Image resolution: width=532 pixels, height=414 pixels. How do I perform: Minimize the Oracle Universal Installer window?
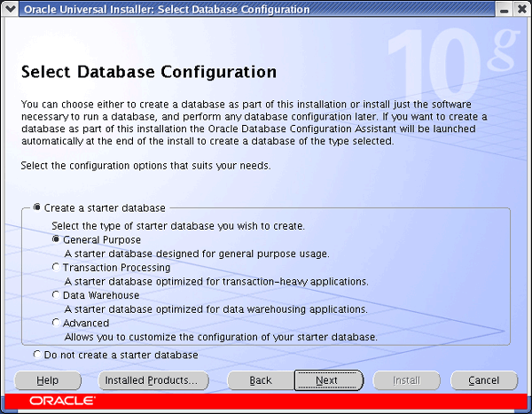pyautogui.click(x=489, y=9)
